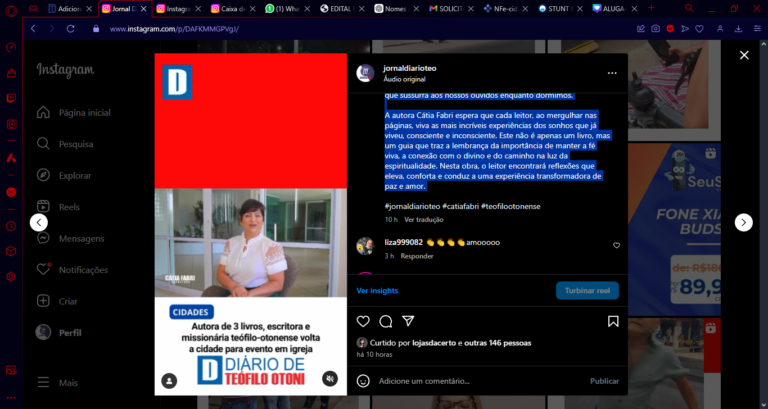768x409 pixels.
Task: Open tagged people icon on reel
Action: click(x=169, y=381)
